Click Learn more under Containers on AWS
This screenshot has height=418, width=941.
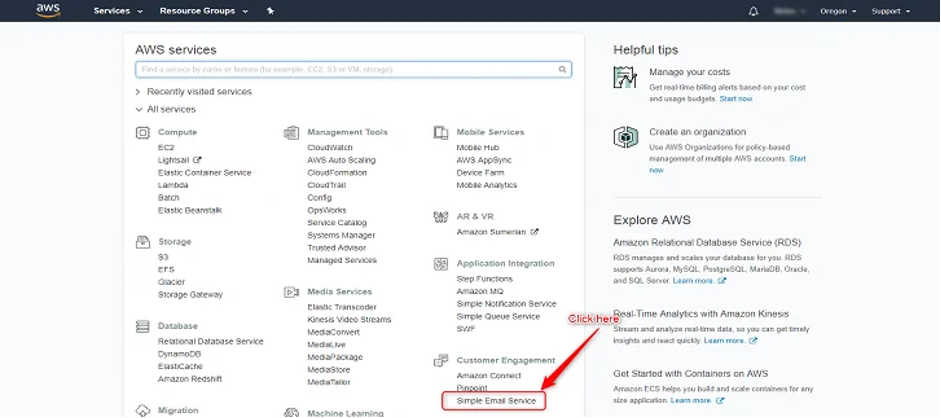pyautogui.click(x=692, y=401)
